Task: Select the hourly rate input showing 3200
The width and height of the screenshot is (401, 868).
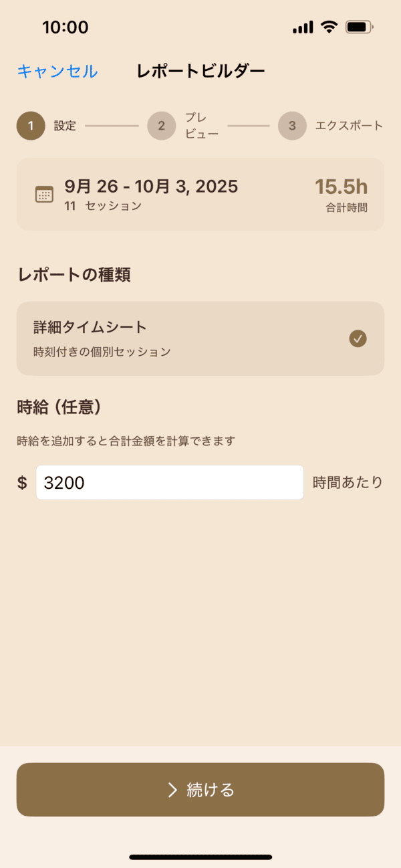Action: coord(169,481)
